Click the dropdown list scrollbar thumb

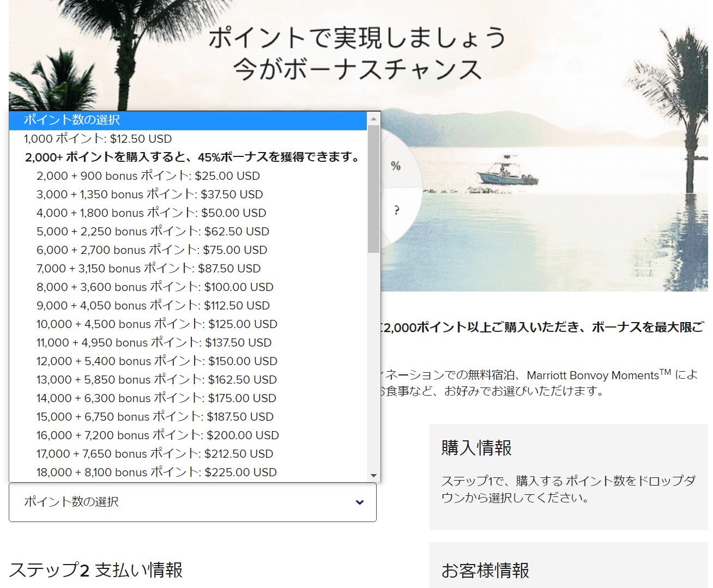373,189
